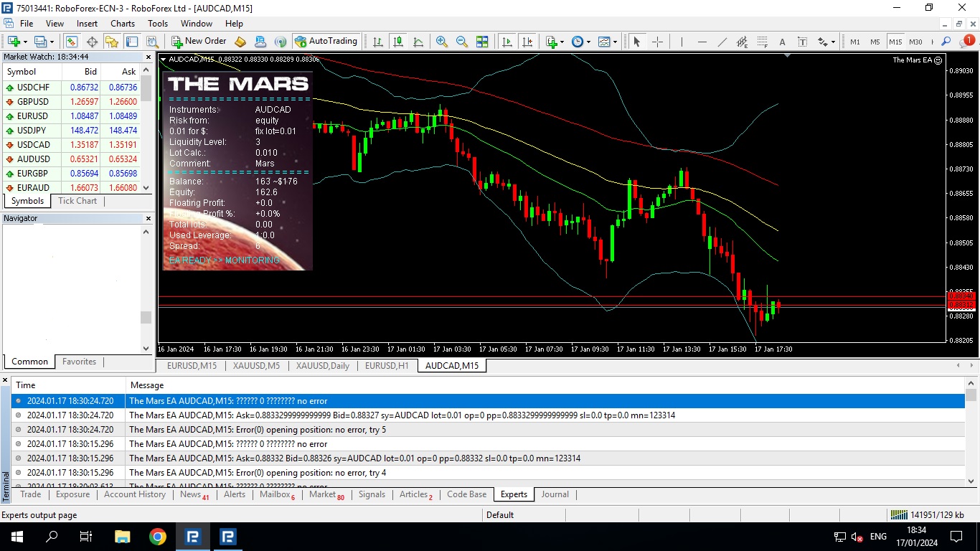
Task: Select the text drawing tool
Action: pyautogui.click(x=782, y=42)
